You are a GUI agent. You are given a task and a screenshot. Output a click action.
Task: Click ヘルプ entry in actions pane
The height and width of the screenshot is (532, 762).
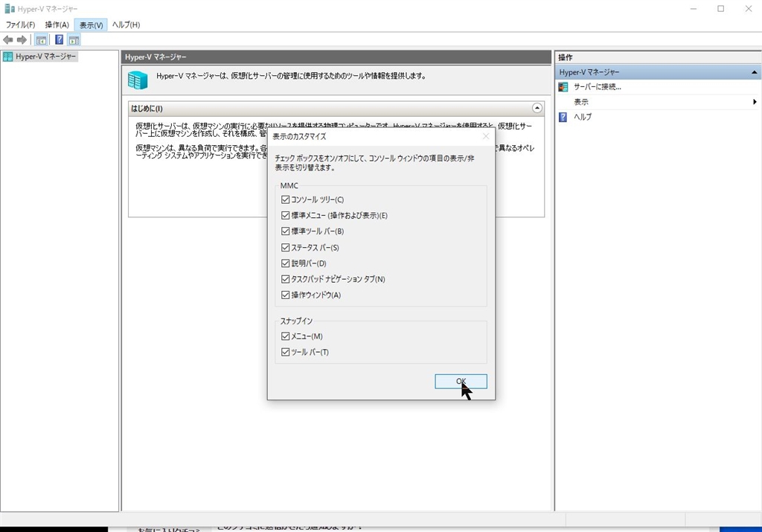(x=582, y=117)
